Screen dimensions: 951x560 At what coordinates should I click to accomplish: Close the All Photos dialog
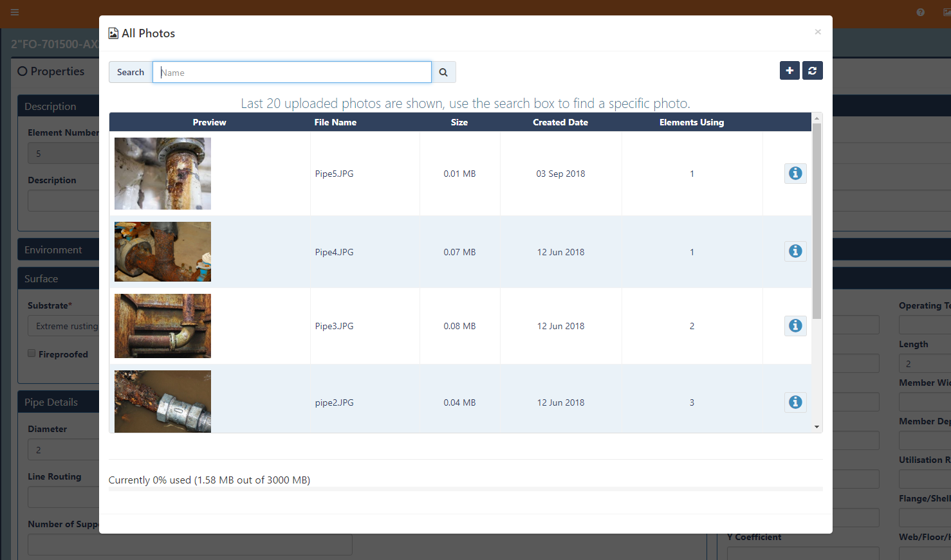[x=817, y=32]
